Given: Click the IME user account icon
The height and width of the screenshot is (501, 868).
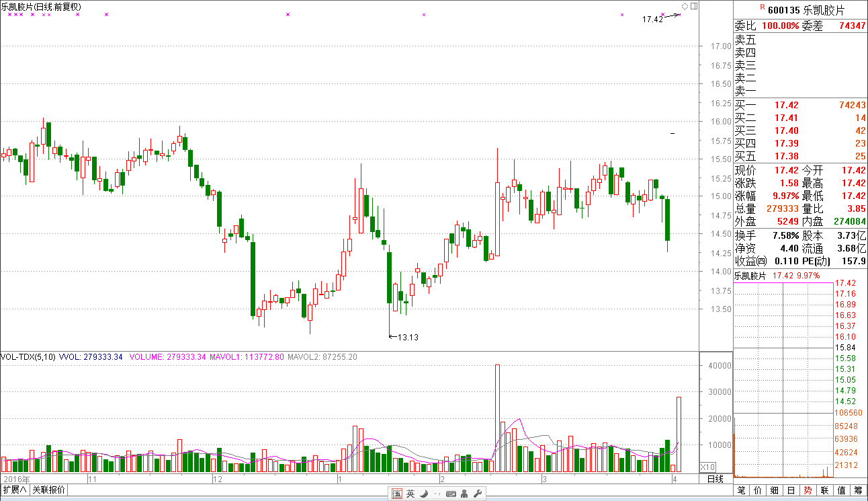Looking at the screenshot, I should click(x=465, y=494).
